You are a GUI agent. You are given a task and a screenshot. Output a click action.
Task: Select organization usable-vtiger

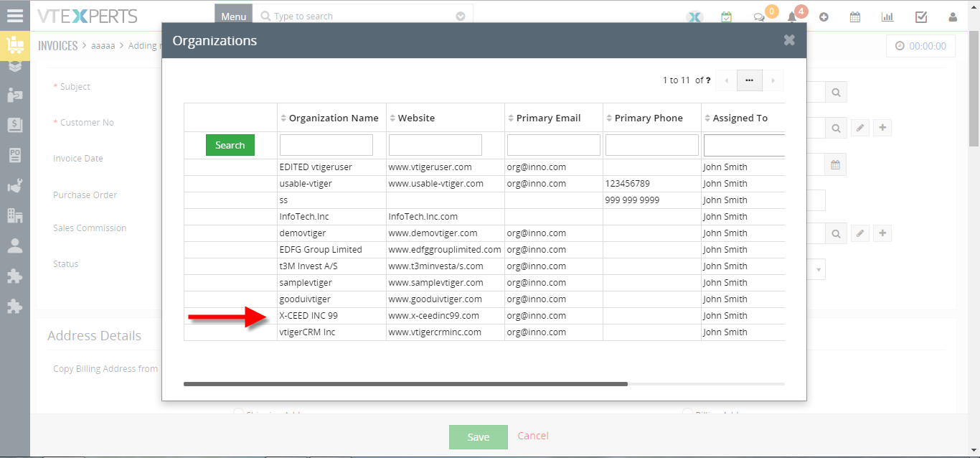click(x=306, y=184)
